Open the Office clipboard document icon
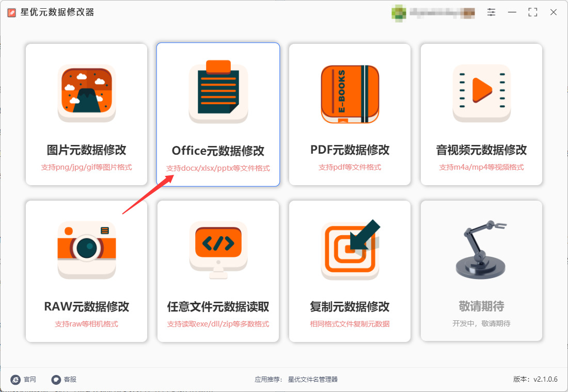Viewport: 568px width, 392px height. pos(218,92)
